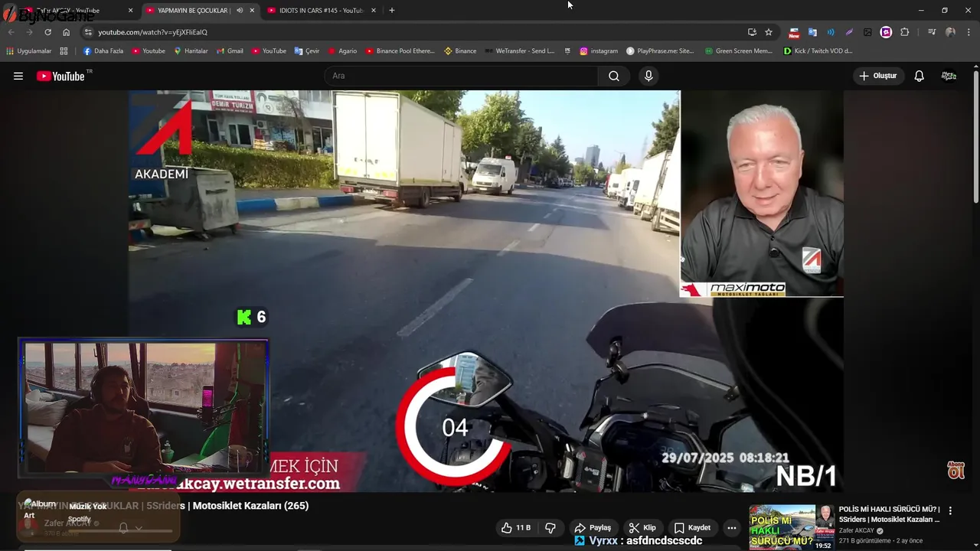Click the purple feather extension icon

point(849,32)
